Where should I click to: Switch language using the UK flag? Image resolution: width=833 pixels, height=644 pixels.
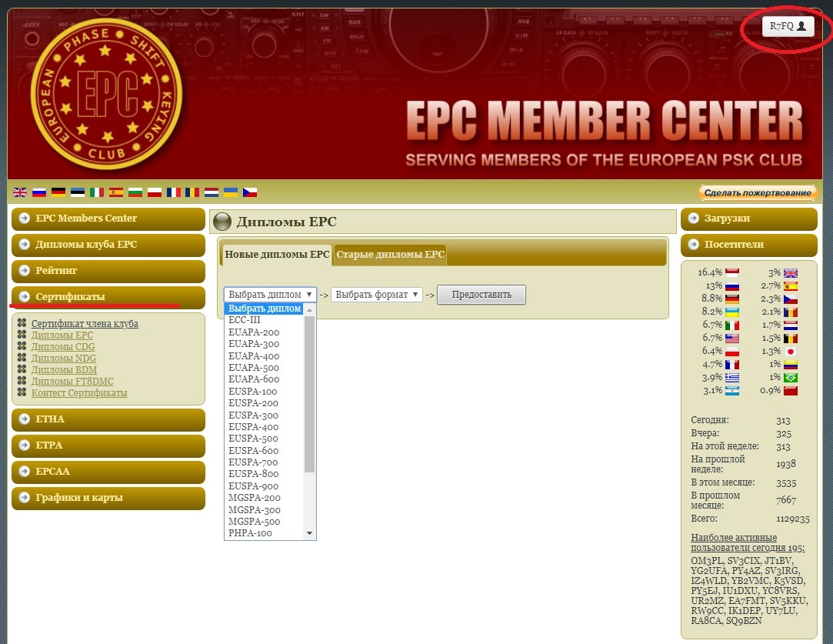tap(20, 192)
